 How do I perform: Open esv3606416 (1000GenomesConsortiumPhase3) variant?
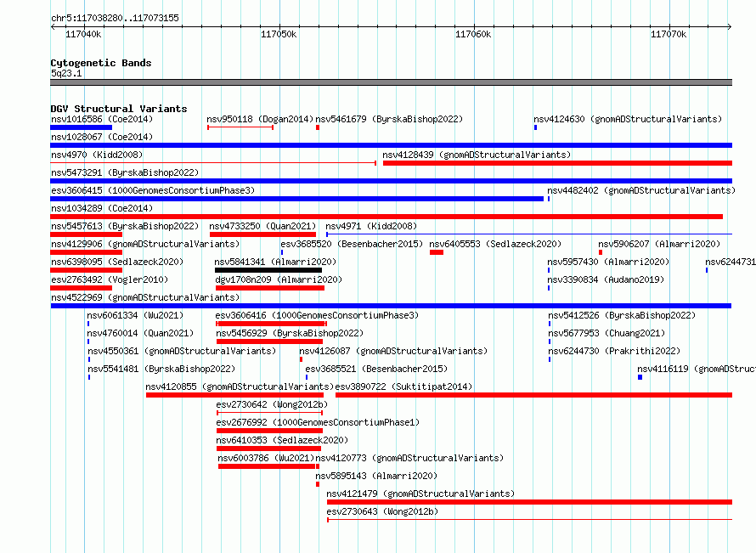(317, 315)
